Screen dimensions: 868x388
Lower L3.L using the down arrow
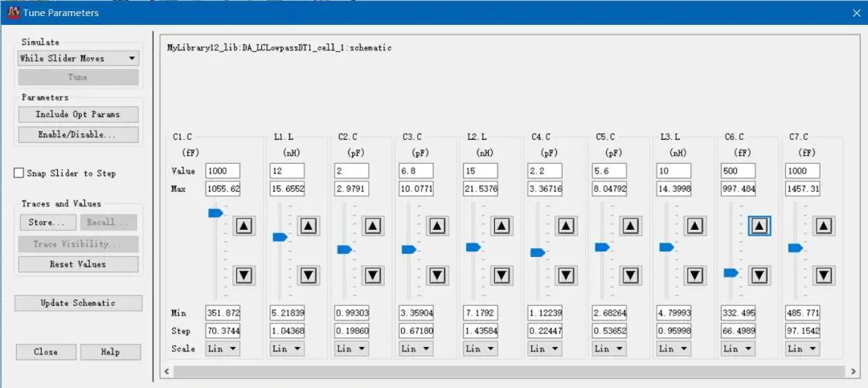[x=694, y=275]
